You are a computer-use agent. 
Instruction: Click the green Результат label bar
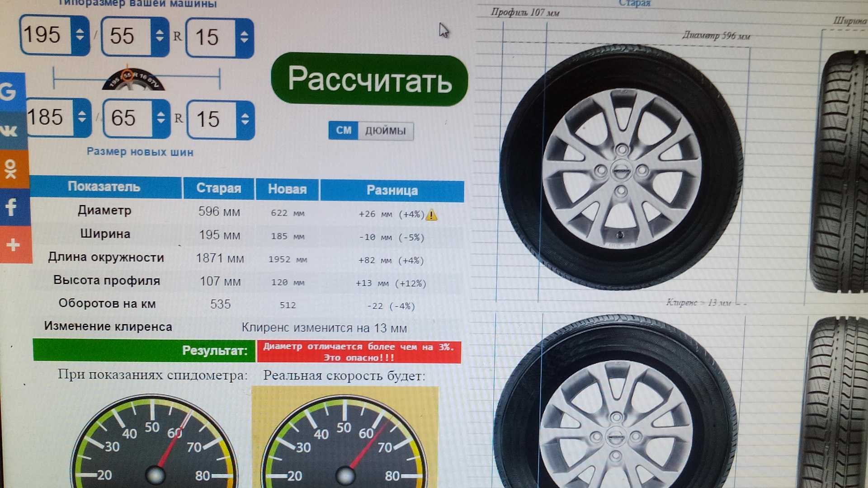pyautogui.click(x=144, y=350)
